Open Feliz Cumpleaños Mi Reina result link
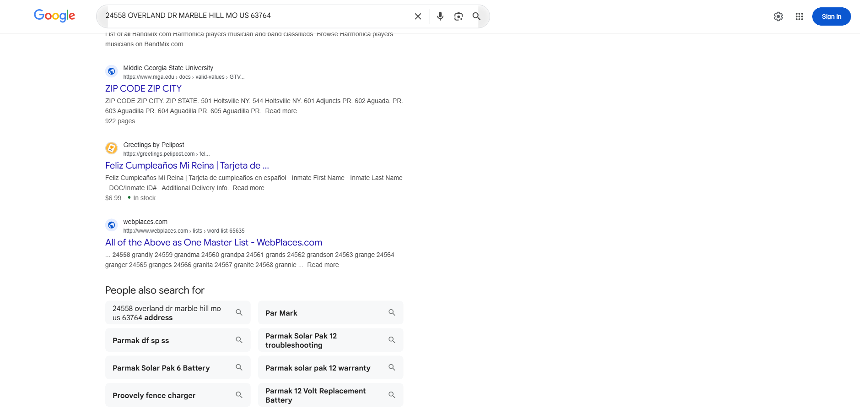Screen dimensions: 868x420 click(187, 165)
